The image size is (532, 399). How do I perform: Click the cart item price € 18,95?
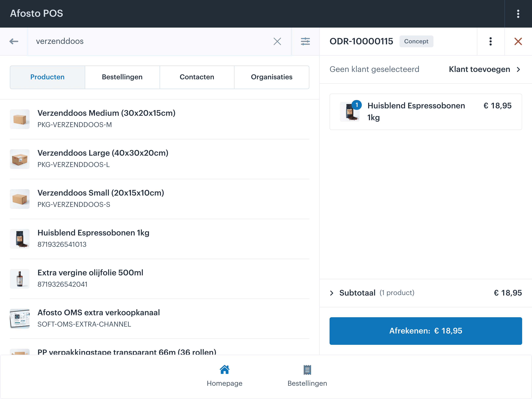coord(497,106)
